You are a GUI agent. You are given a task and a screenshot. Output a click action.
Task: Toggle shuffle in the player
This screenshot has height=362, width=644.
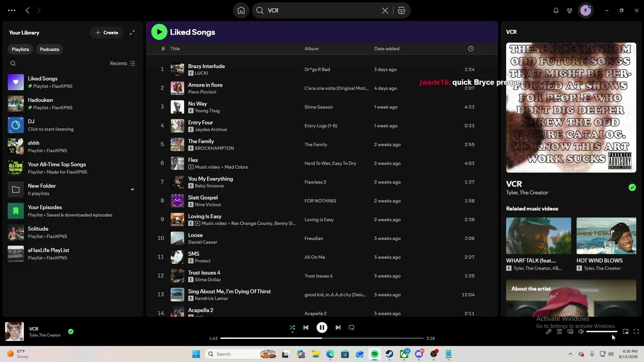coord(292,328)
